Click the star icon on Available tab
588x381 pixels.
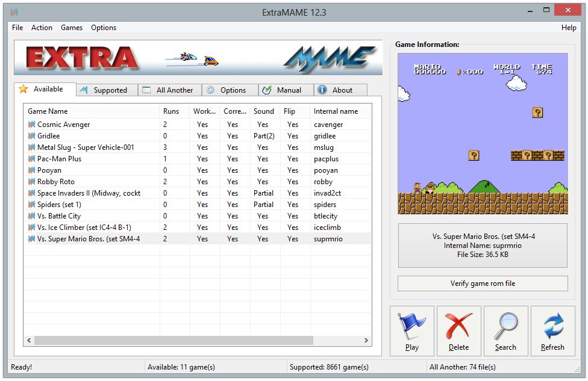coord(23,89)
